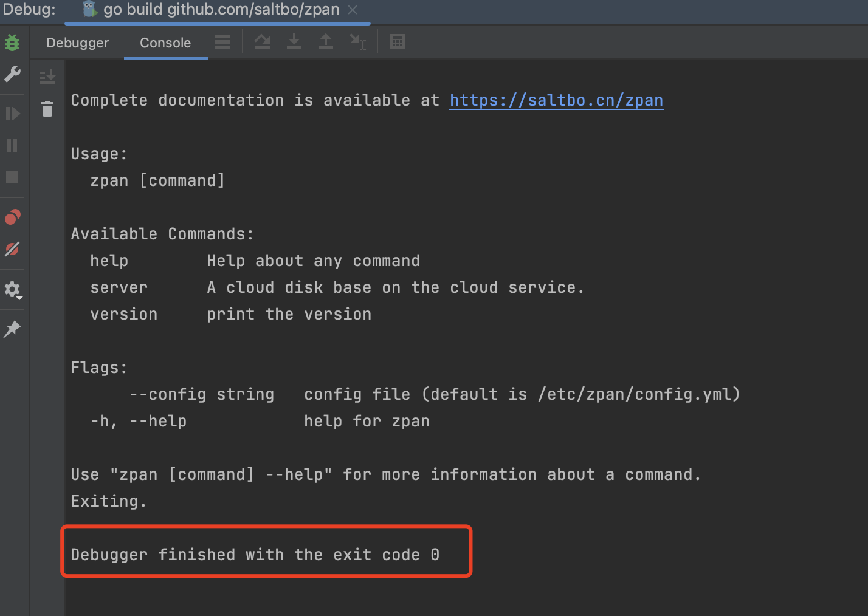Open the Evaluate Expression calculator icon
The height and width of the screenshot is (616, 868).
pos(398,41)
